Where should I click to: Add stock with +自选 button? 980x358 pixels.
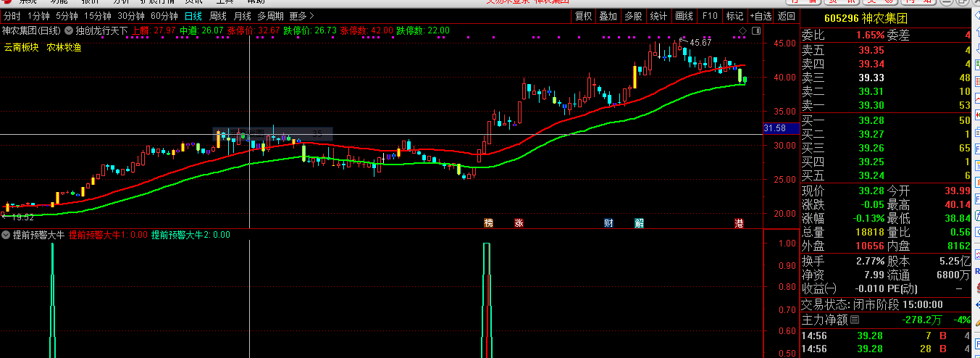(761, 16)
